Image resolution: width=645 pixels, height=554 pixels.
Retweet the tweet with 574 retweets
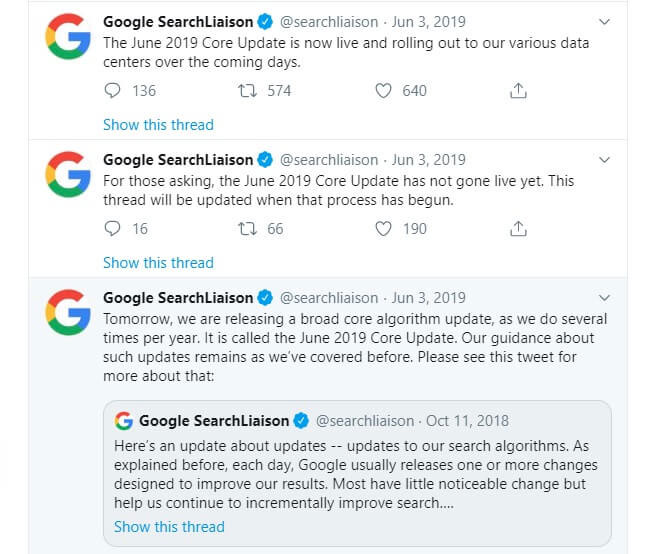click(247, 90)
